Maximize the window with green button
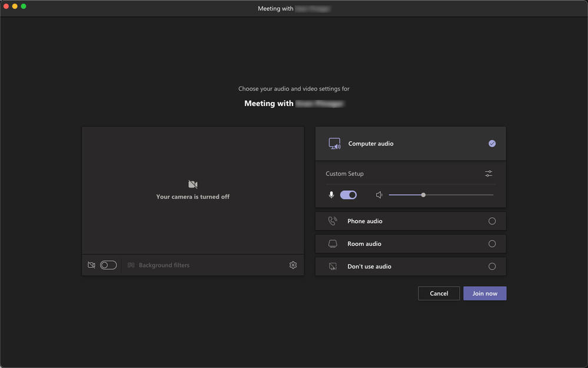 [24, 6]
